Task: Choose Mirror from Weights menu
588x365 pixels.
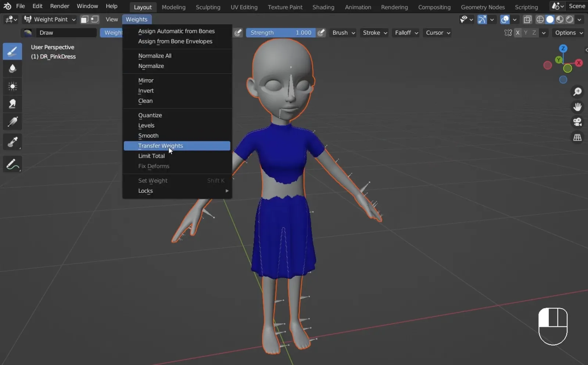Action: coord(177,80)
